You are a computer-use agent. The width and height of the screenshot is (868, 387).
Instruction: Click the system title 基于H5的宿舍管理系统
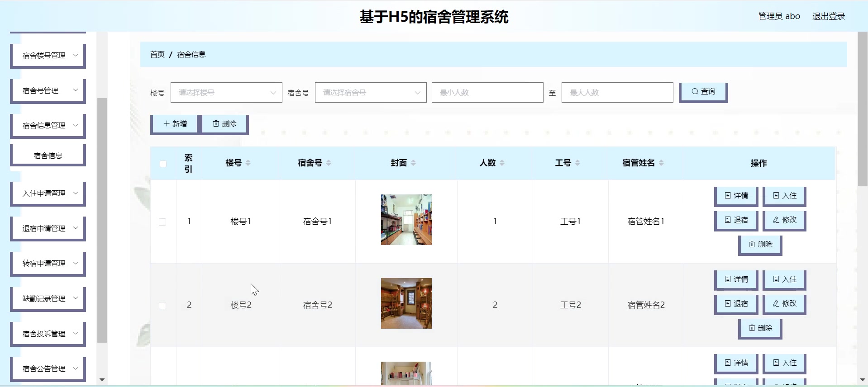[x=434, y=17]
